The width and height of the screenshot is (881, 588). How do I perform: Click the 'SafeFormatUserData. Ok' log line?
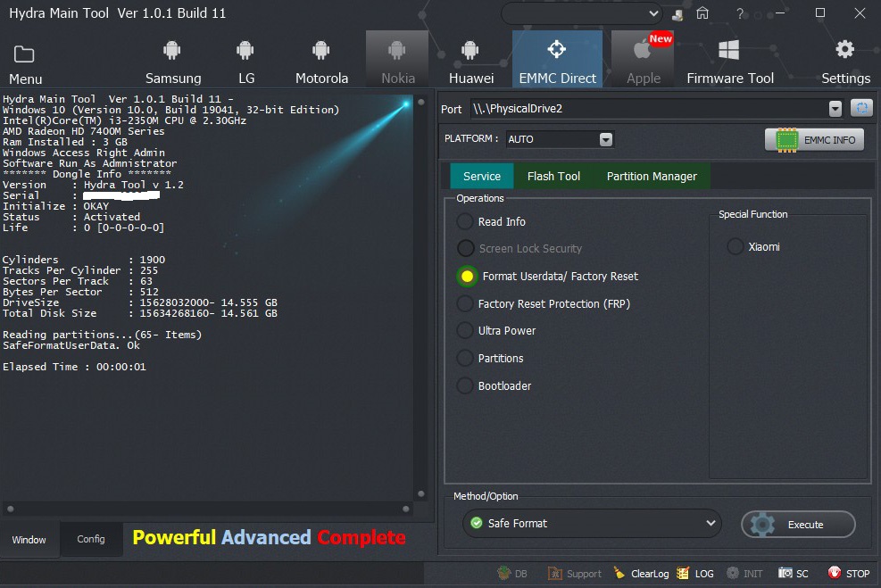pos(71,345)
